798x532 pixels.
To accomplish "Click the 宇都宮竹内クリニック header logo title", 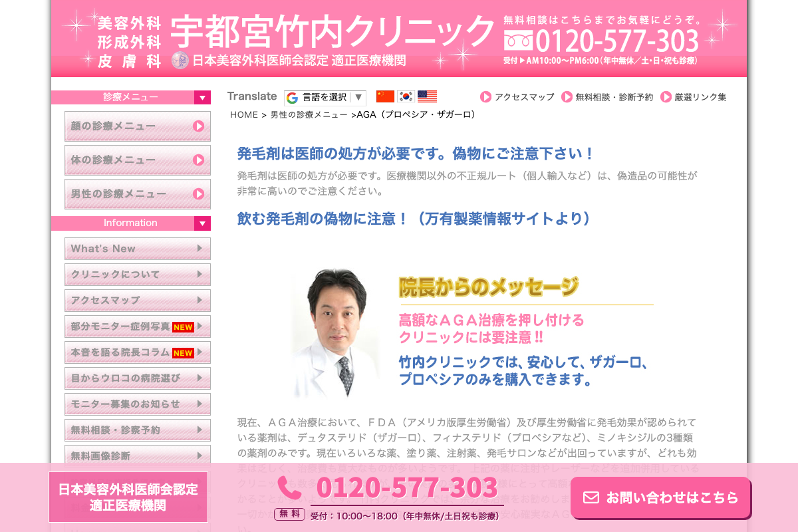I will pyautogui.click(x=333, y=31).
